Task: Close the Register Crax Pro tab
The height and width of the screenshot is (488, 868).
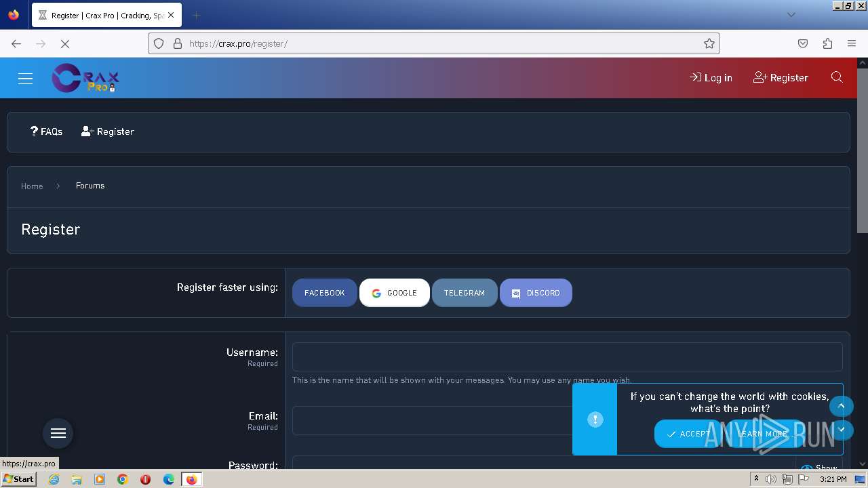Action: click(171, 15)
